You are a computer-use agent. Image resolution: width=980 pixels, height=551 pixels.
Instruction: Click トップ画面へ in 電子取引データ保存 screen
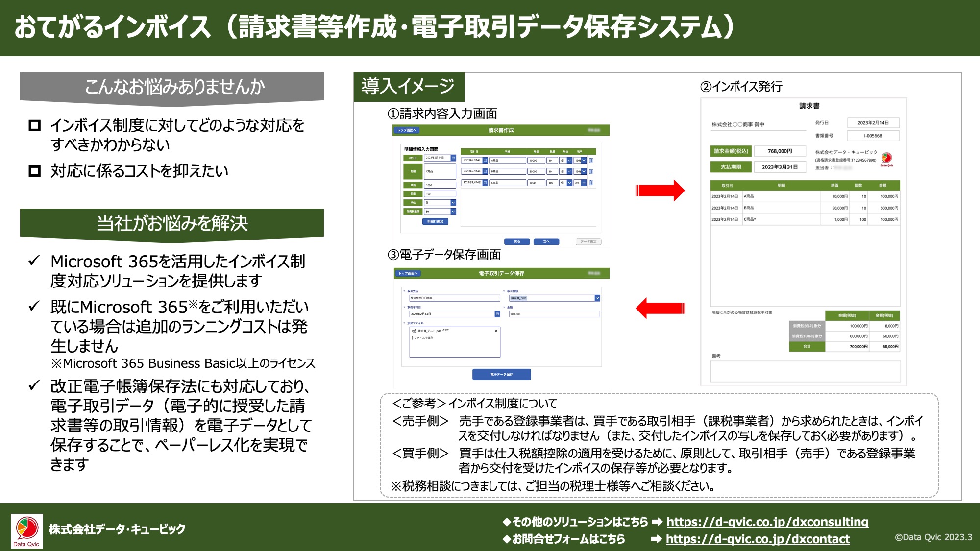point(408,273)
